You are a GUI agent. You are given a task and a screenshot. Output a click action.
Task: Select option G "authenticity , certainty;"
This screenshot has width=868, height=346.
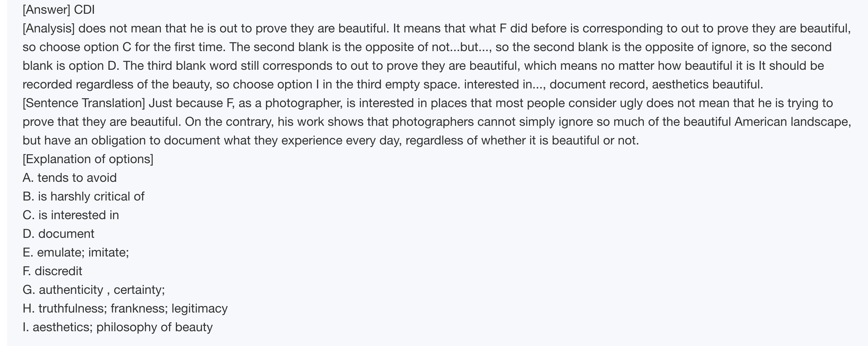click(x=94, y=290)
